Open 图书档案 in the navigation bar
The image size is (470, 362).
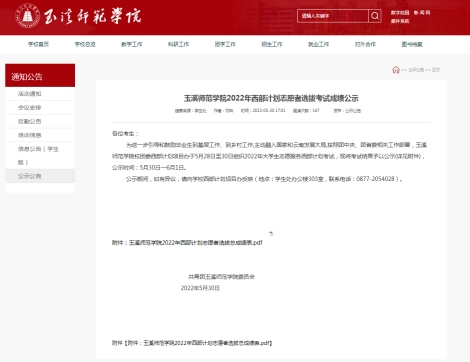pos(412,44)
